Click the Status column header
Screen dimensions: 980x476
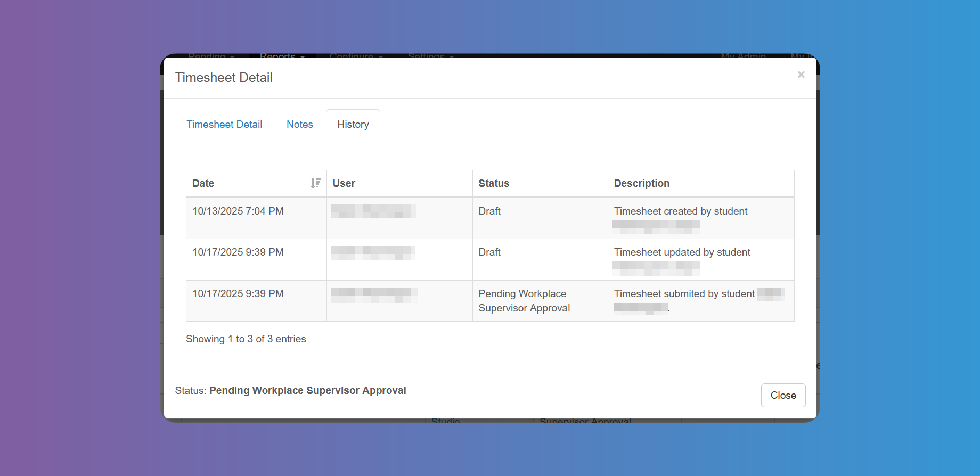tap(540, 183)
